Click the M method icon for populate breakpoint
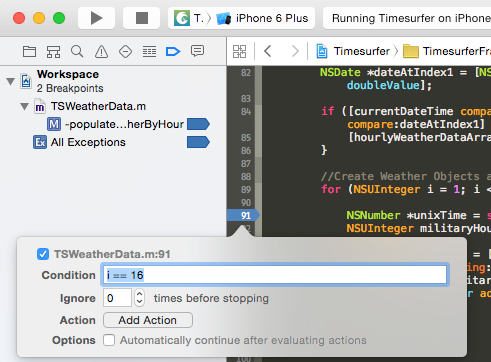 pyautogui.click(x=54, y=124)
